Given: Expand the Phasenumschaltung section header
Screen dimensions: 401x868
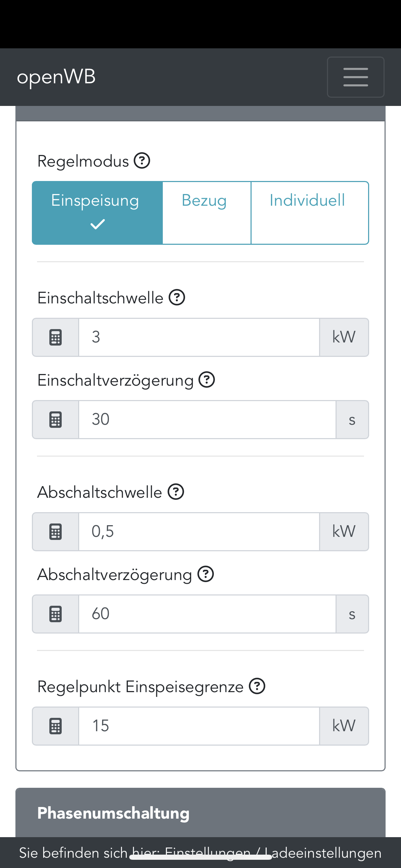Looking at the screenshot, I should click(200, 813).
